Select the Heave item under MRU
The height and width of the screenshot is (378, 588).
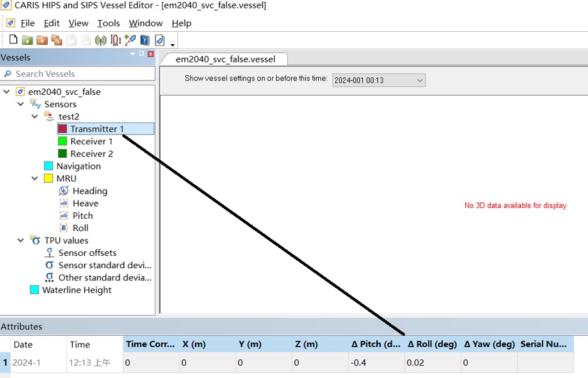(86, 203)
